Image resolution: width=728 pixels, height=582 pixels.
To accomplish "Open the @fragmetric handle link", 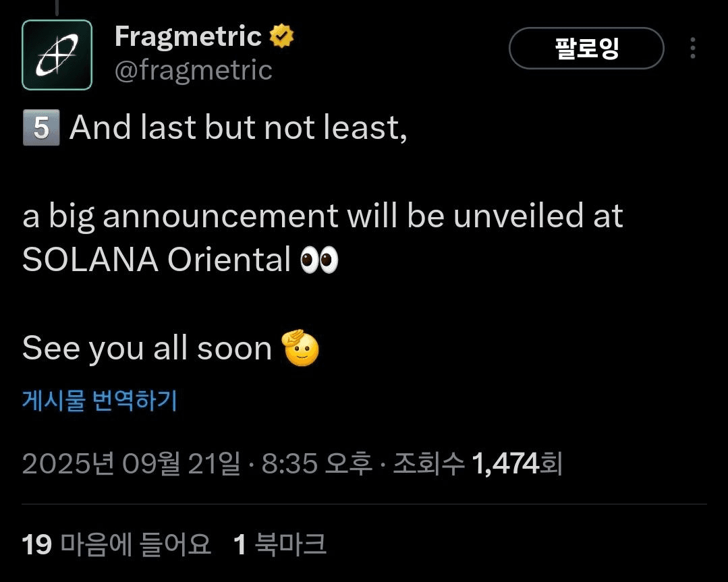I will [193, 71].
